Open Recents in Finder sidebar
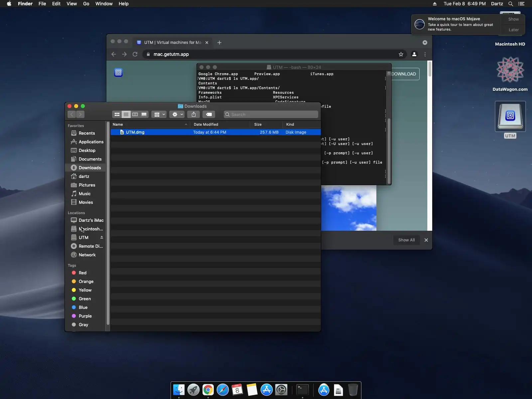 point(86,133)
